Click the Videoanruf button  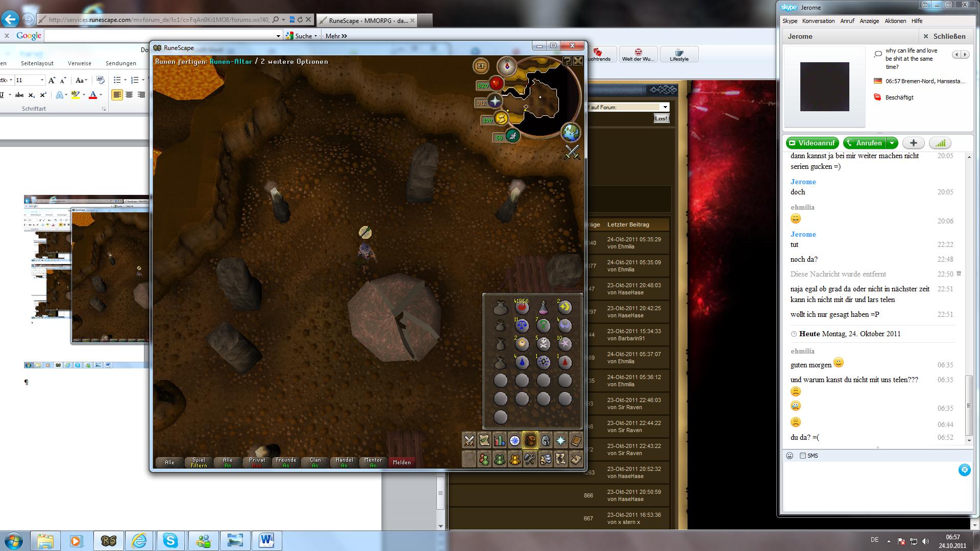(x=812, y=143)
